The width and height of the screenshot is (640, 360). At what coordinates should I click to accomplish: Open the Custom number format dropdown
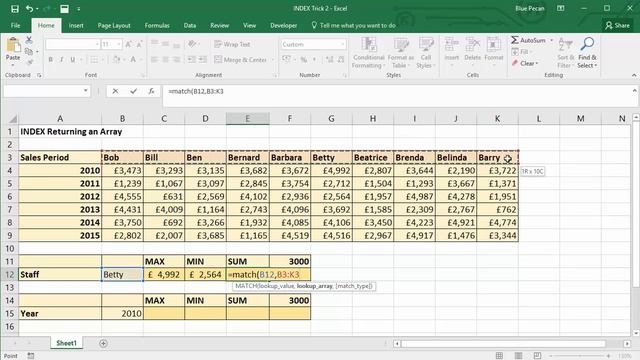342,44
